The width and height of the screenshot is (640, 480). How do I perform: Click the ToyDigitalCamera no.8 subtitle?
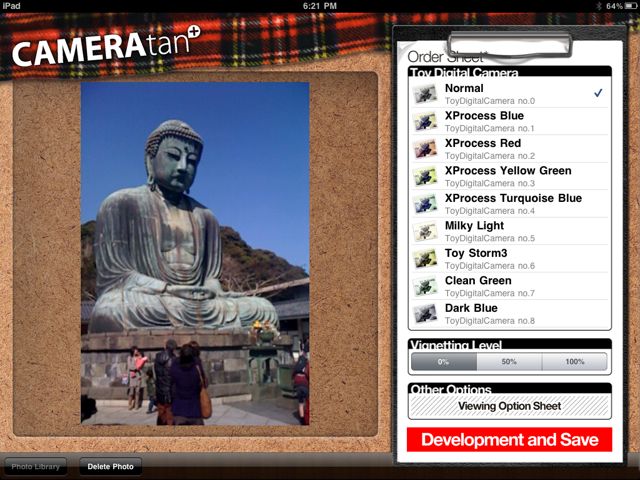click(x=490, y=321)
